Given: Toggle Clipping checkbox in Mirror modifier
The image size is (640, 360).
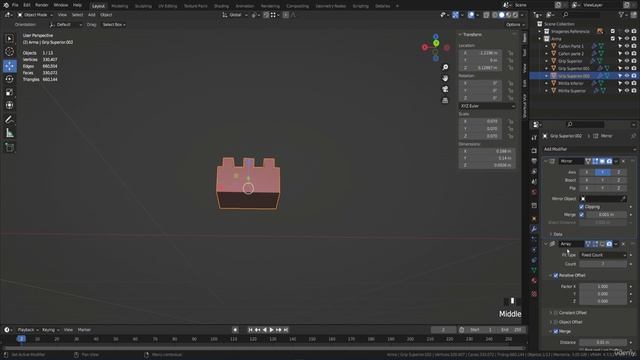Looking at the screenshot, I should [x=582, y=207].
